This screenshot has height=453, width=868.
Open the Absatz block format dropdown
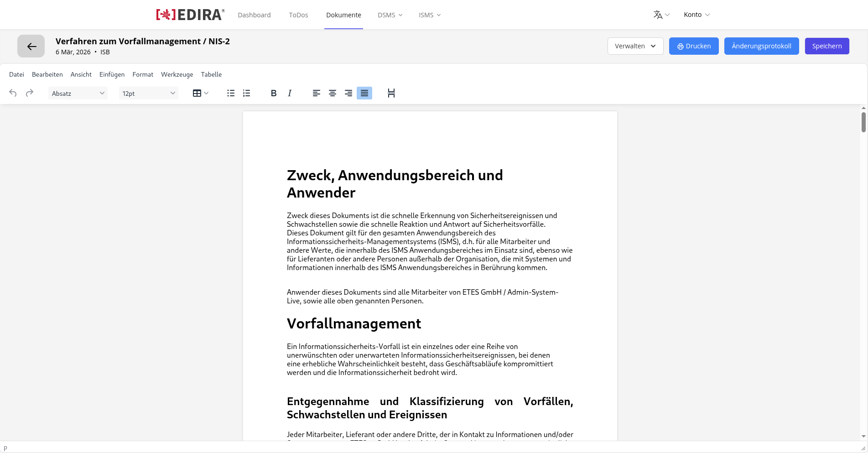(78, 93)
